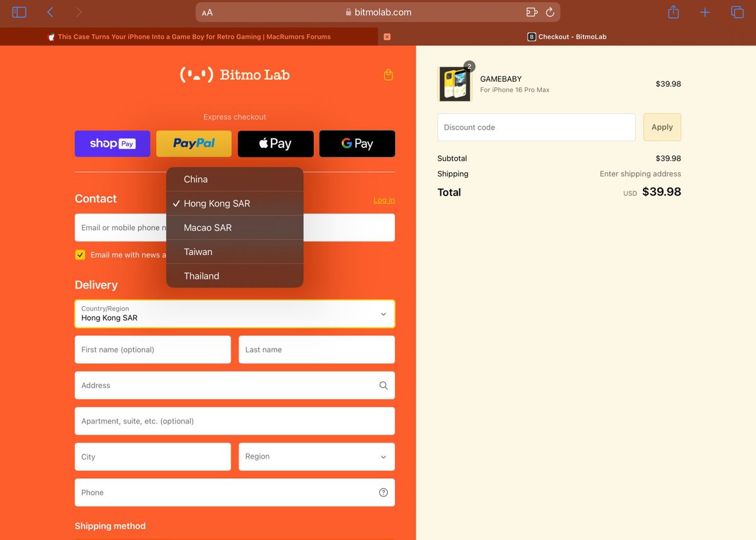
Task: Open the Safari sidebar panel icon
Action: click(19, 12)
